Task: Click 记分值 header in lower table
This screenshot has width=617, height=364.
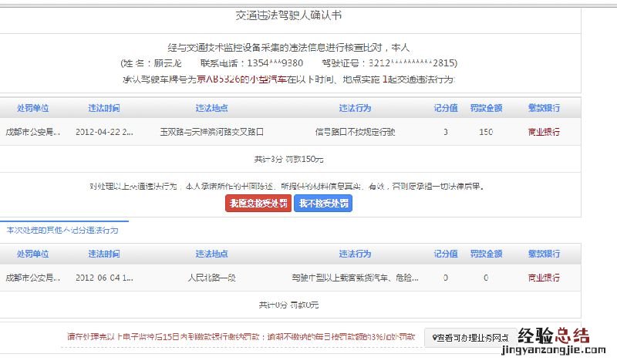Action: [446, 254]
